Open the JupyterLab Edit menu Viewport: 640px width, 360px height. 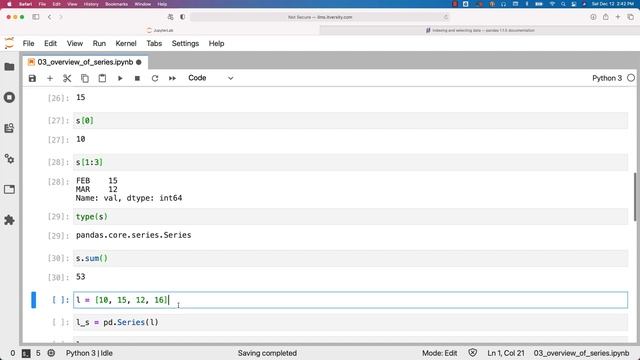click(x=51, y=44)
